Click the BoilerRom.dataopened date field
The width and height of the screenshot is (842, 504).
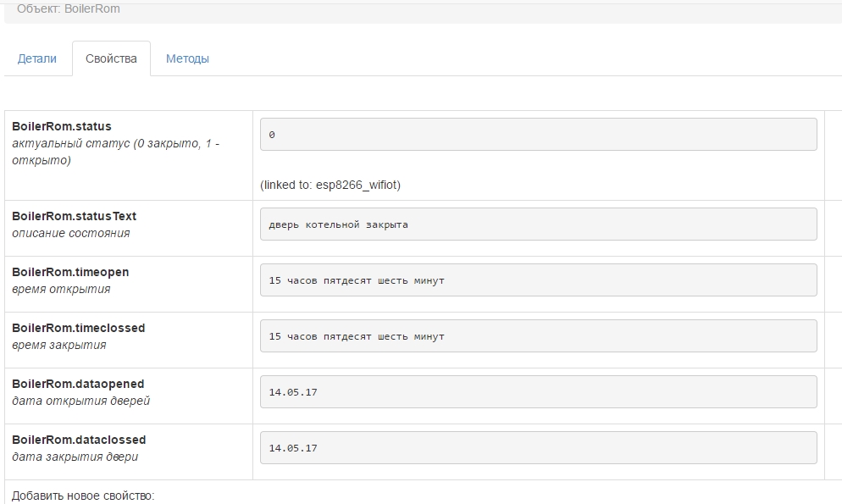click(x=538, y=392)
